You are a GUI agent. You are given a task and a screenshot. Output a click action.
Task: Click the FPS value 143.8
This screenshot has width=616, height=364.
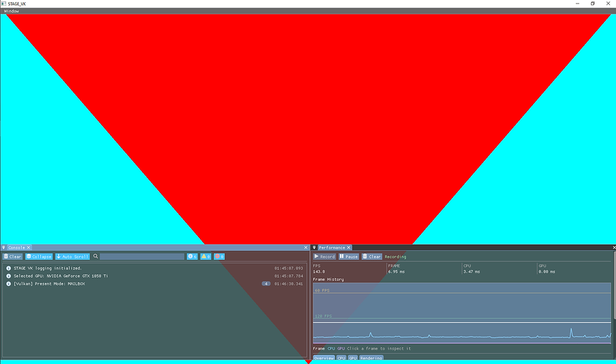[319, 272]
